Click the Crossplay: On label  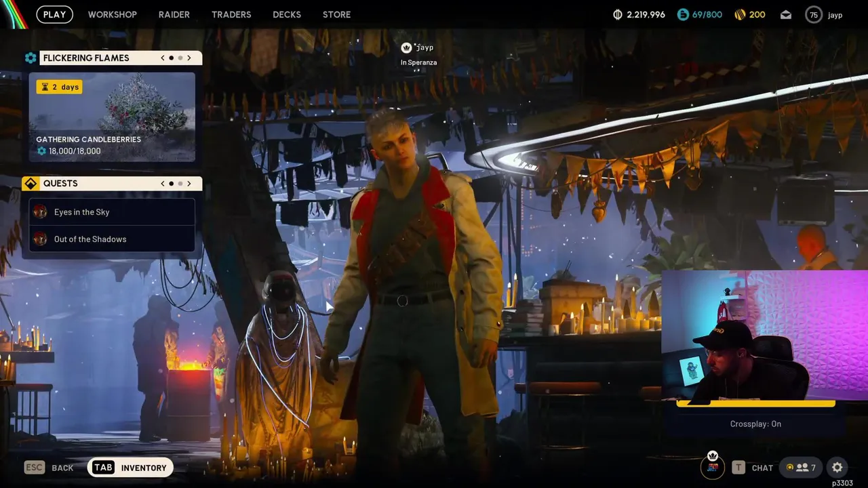coord(755,424)
